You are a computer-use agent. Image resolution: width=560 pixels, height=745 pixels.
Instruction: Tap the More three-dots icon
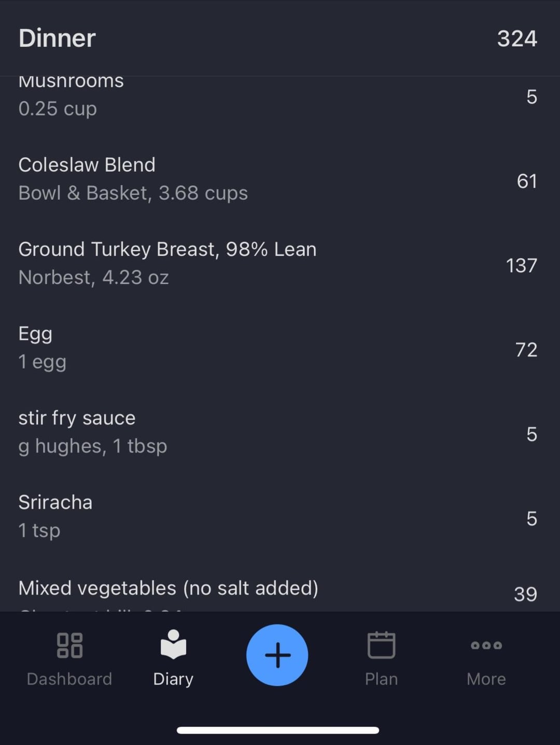[x=486, y=645]
